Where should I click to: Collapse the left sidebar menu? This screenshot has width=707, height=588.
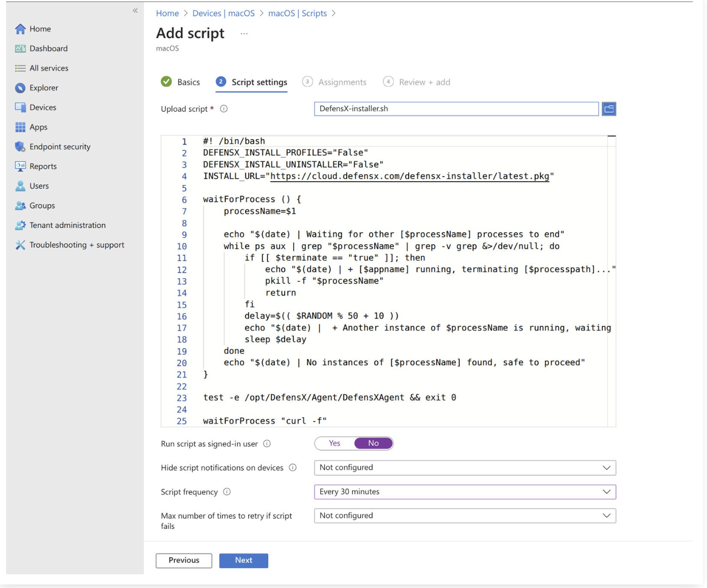pyautogui.click(x=135, y=11)
